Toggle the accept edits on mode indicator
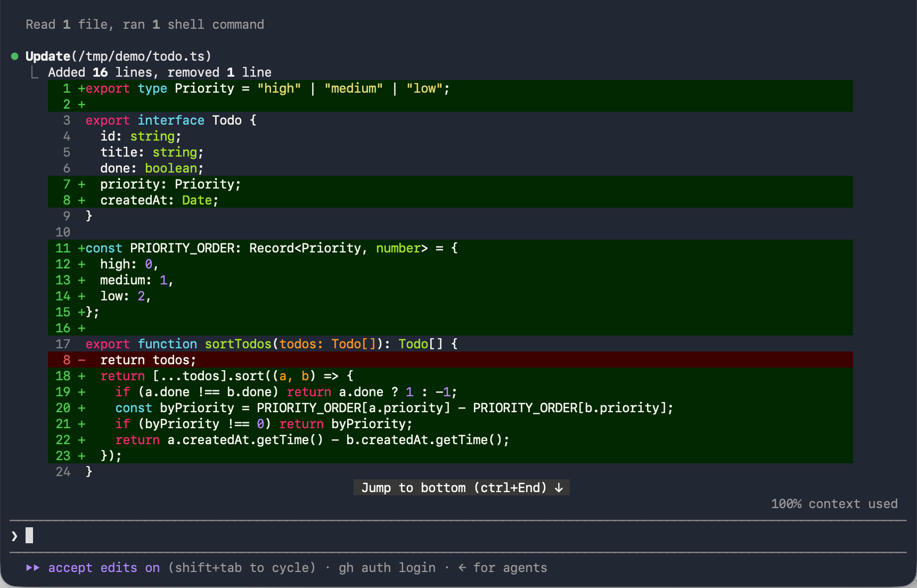Viewport: 917px width, 588px height. 104,568
